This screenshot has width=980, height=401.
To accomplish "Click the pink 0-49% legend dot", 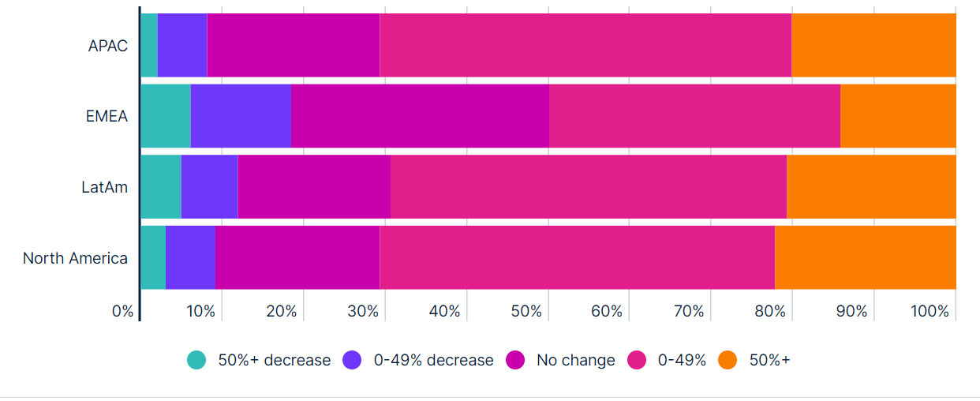I will (x=638, y=360).
